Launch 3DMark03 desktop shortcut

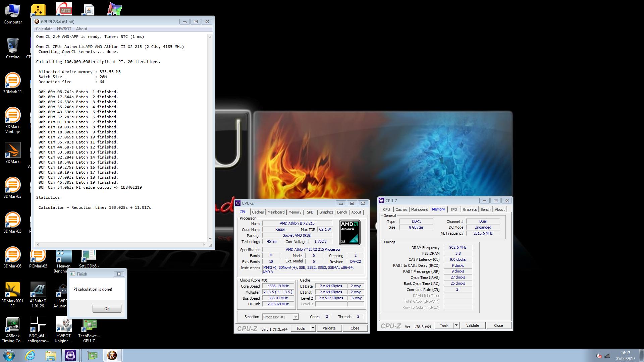(x=13, y=188)
